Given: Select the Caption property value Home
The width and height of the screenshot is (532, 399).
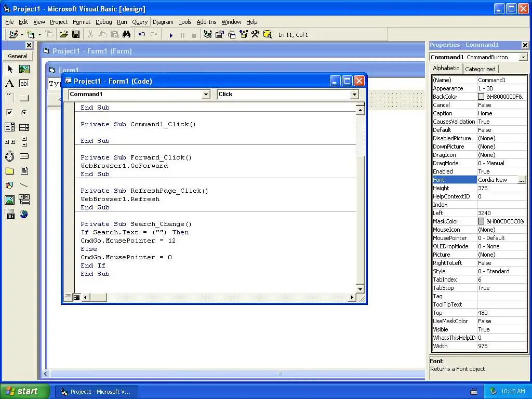Looking at the screenshot, I should [502, 113].
